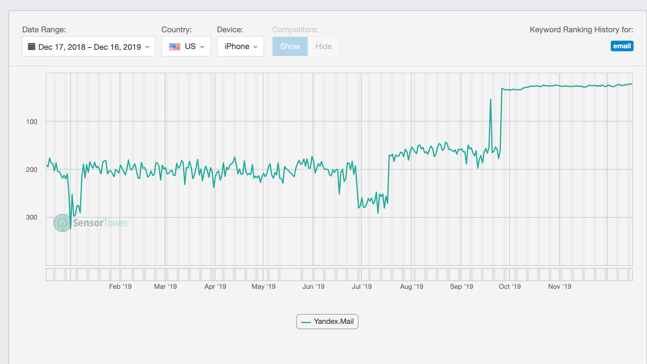Viewport: 647px width, 364px height.
Task: Click the Sep '19 axis label
Action: [x=461, y=286]
